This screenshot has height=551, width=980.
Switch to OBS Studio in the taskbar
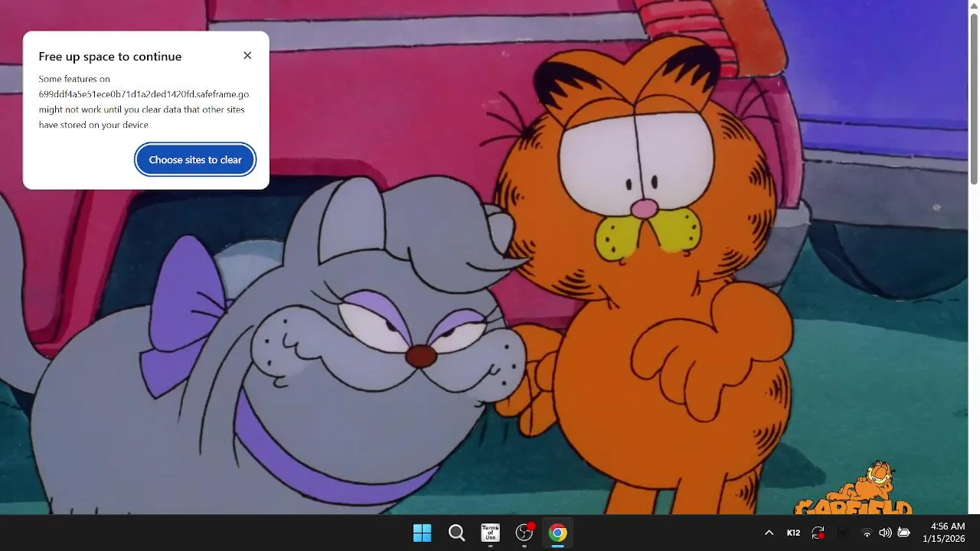coord(524,533)
